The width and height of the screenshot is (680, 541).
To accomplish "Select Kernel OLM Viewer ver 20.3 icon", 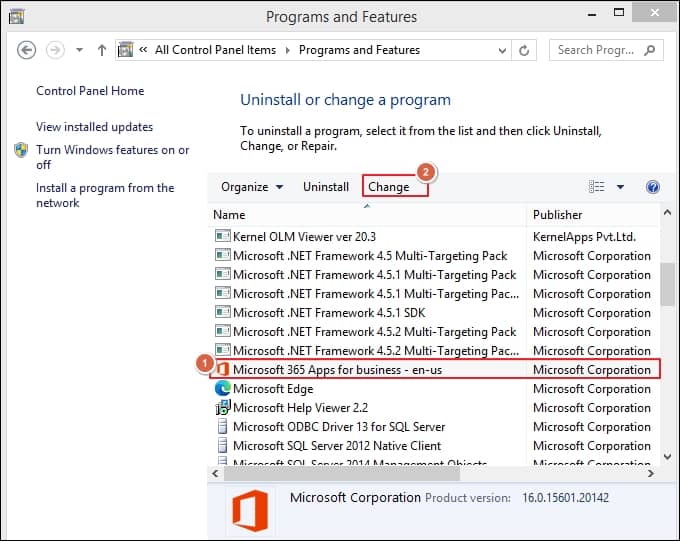I will click(x=223, y=236).
